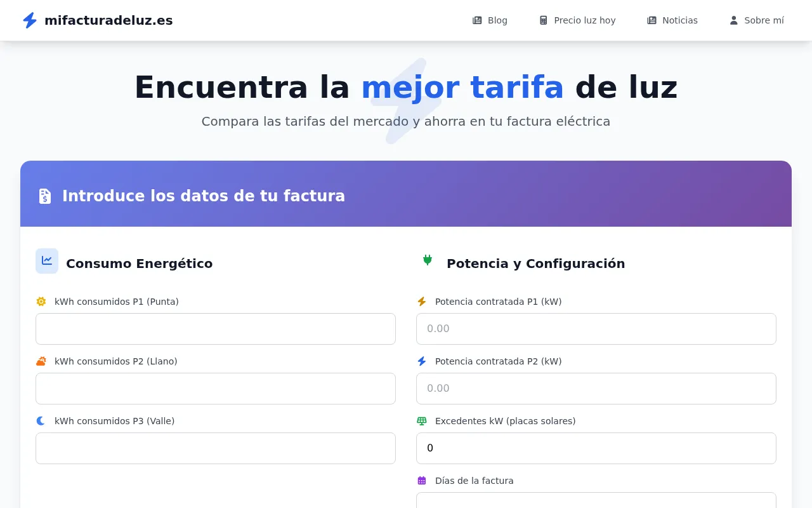Open the Blog menu item
The height and width of the screenshot is (508, 812).
[x=490, y=20]
